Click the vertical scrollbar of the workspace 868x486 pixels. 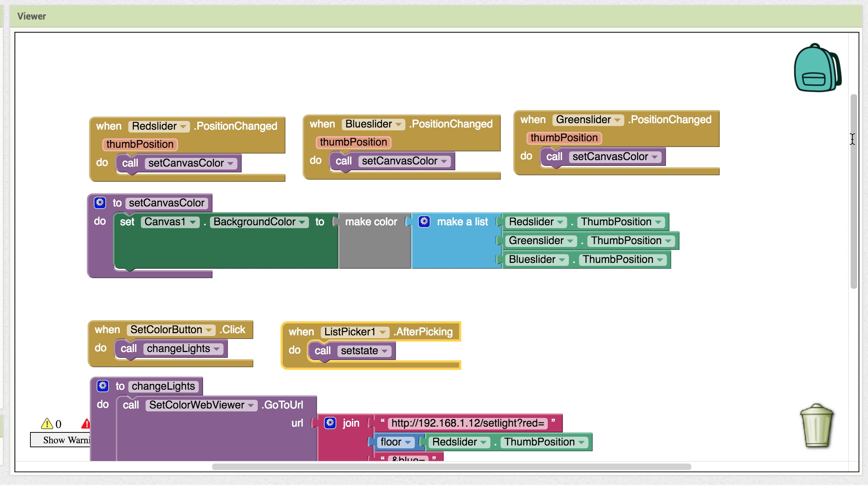tap(854, 191)
